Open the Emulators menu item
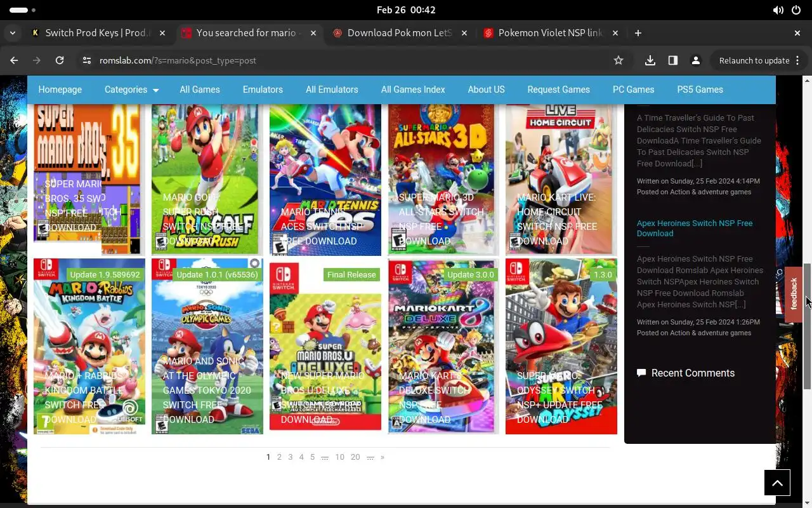Image resolution: width=812 pixels, height=508 pixels. click(x=263, y=90)
